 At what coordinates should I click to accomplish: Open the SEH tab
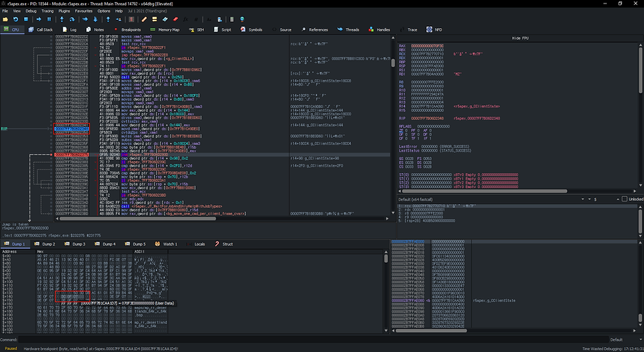coord(196,30)
